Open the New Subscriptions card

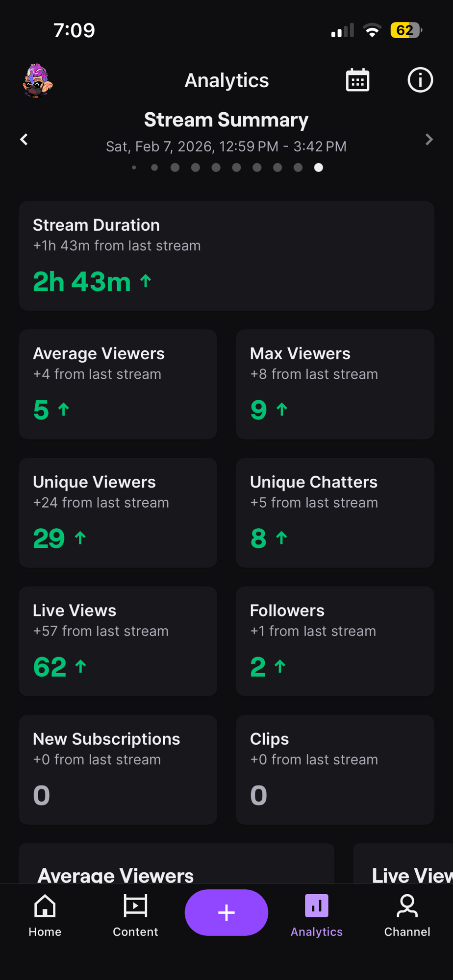click(118, 769)
